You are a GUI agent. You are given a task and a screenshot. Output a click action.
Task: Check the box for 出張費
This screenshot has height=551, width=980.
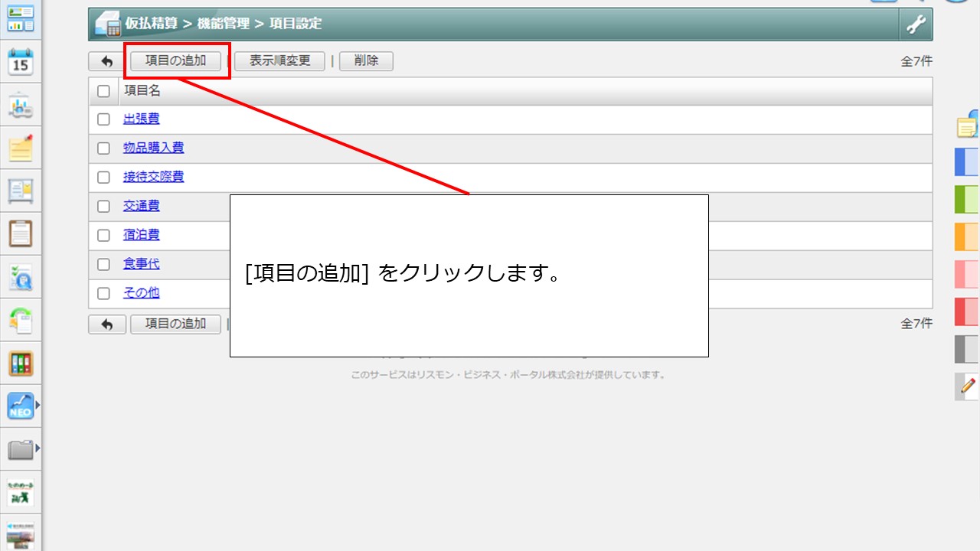tap(104, 119)
